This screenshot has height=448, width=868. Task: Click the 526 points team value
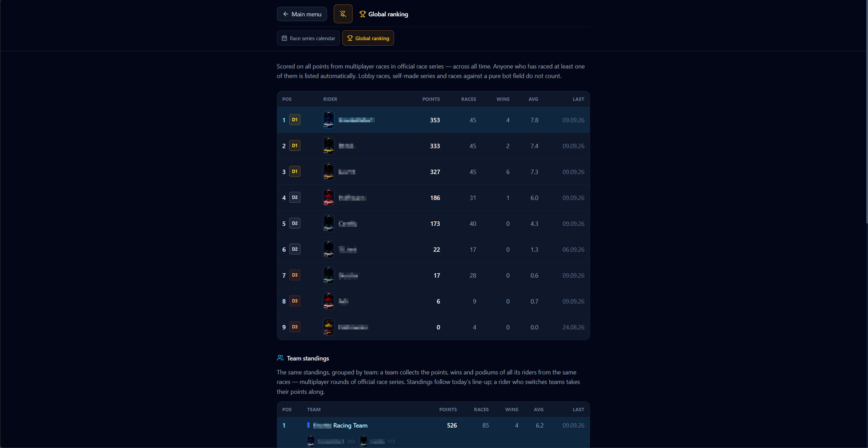(x=452, y=425)
